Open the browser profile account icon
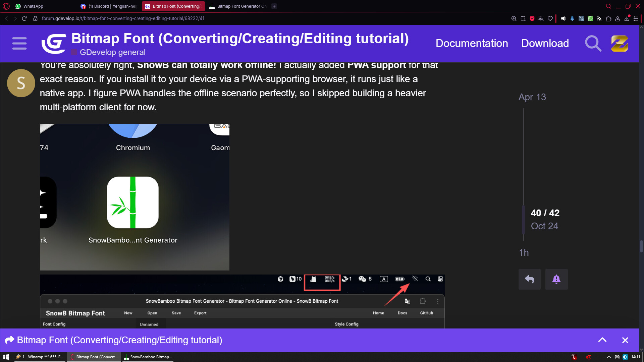 [618, 19]
